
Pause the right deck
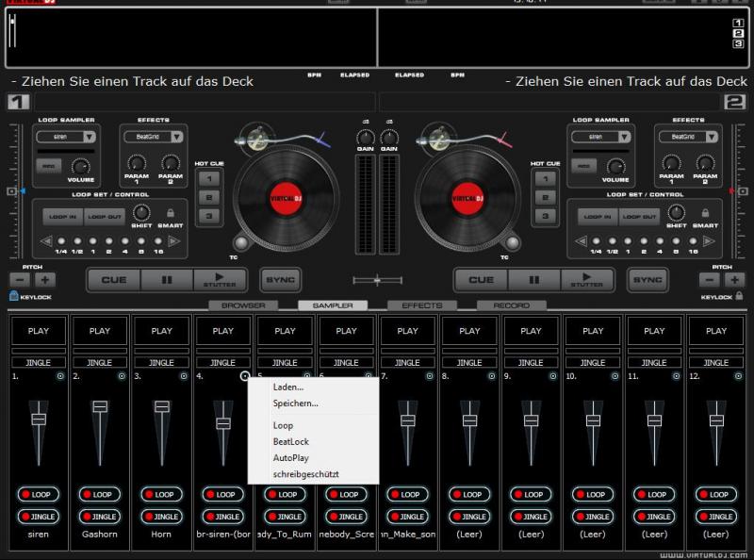pyautogui.click(x=533, y=279)
